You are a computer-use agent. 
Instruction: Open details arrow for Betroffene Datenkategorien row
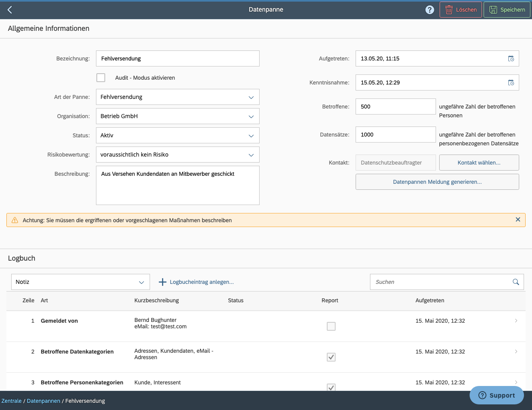516,352
